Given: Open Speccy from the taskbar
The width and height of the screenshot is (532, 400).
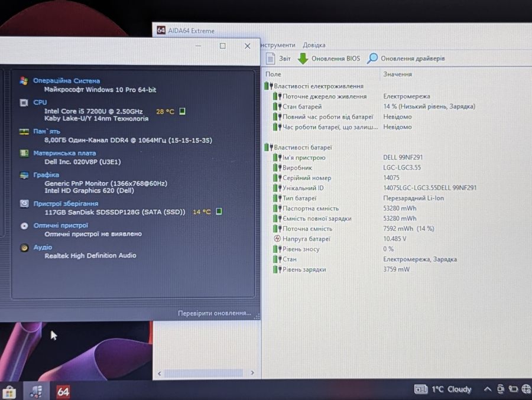Looking at the screenshot, I should pos(36,392).
